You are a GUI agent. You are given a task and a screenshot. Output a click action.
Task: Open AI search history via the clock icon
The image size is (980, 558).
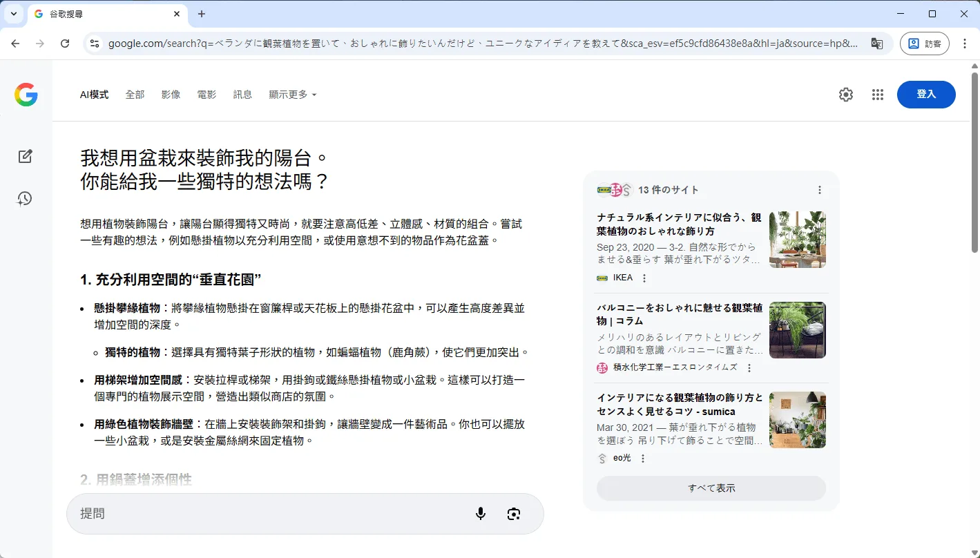[x=25, y=199]
